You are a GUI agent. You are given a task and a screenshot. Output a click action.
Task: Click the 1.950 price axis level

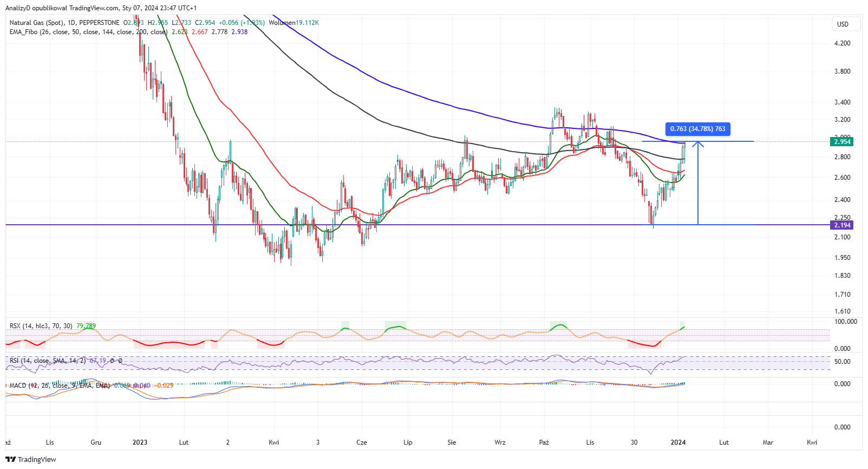(842, 258)
